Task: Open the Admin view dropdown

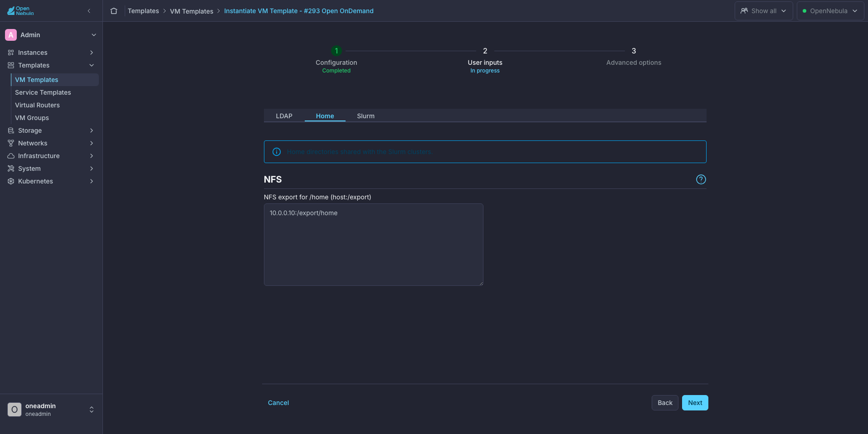Action: coord(51,35)
